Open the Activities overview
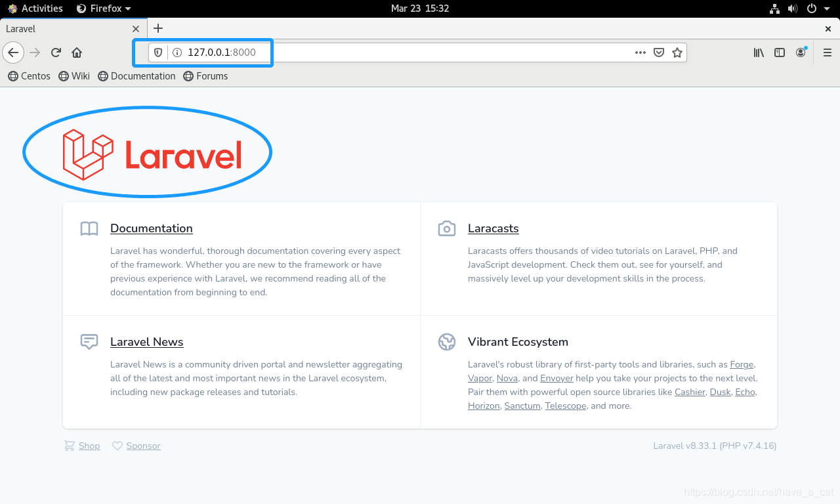The image size is (840, 504). pos(35,9)
